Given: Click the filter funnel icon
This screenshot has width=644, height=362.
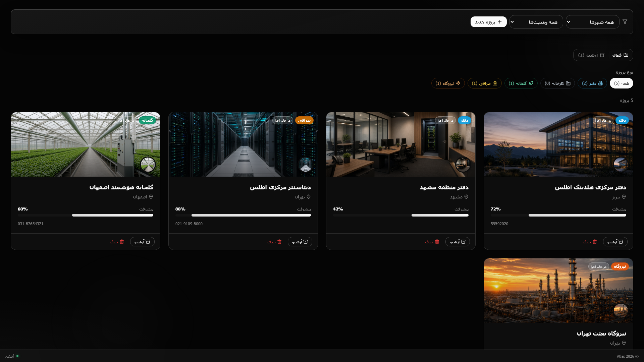Looking at the screenshot, I should point(625,22).
